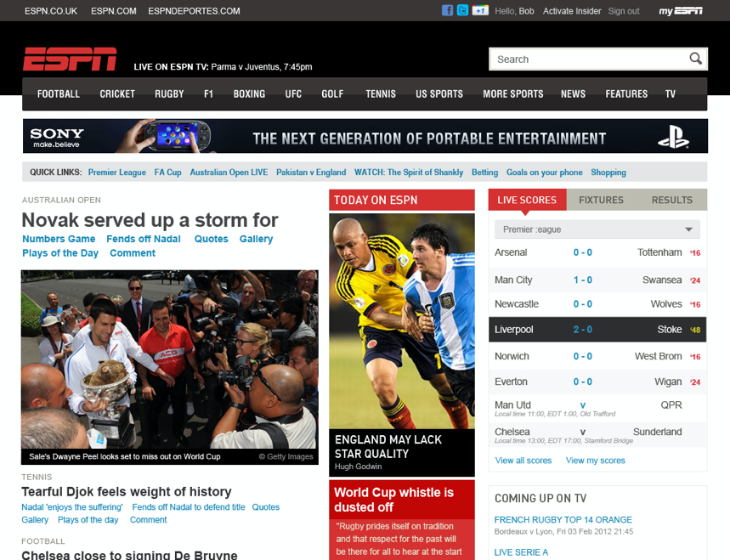This screenshot has width=730, height=560.
Task: Open the Golf menu item
Action: point(332,94)
